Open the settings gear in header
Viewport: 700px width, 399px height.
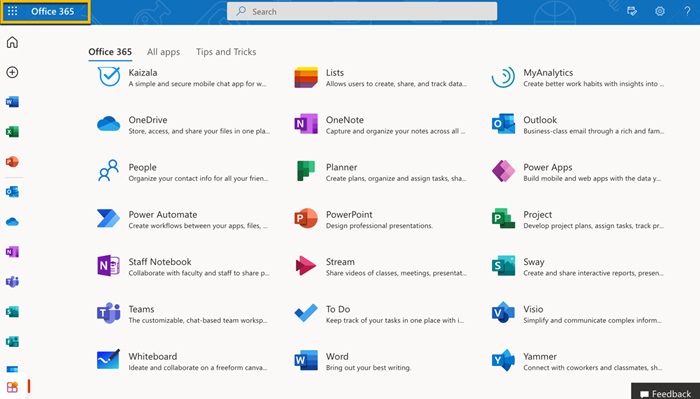pyautogui.click(x=660, y=11)
